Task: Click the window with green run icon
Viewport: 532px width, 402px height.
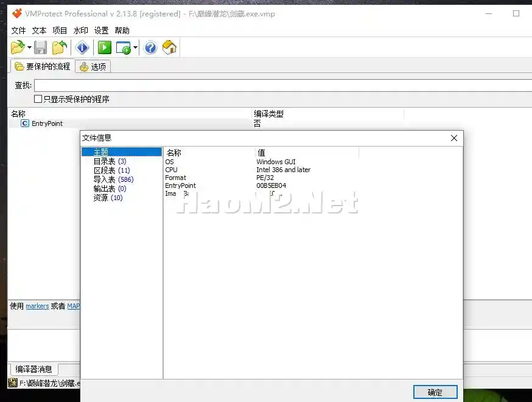Action: coord(124,47)
